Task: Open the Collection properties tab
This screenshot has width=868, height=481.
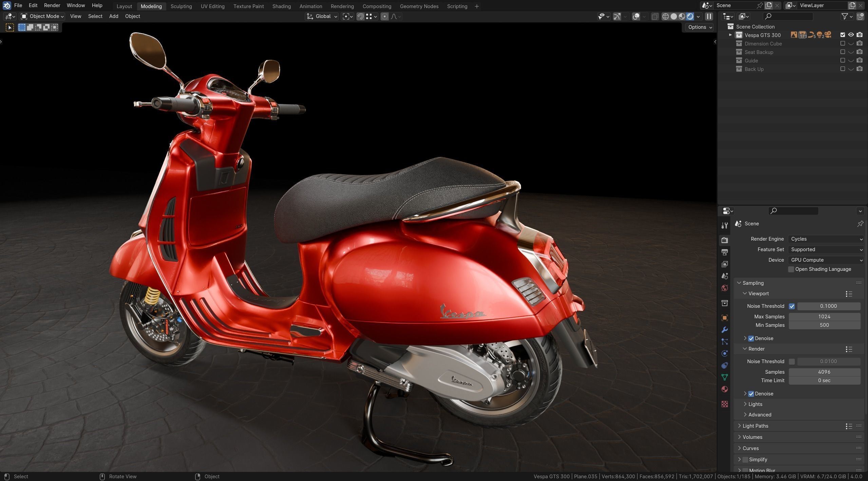Action: [724, 303]
